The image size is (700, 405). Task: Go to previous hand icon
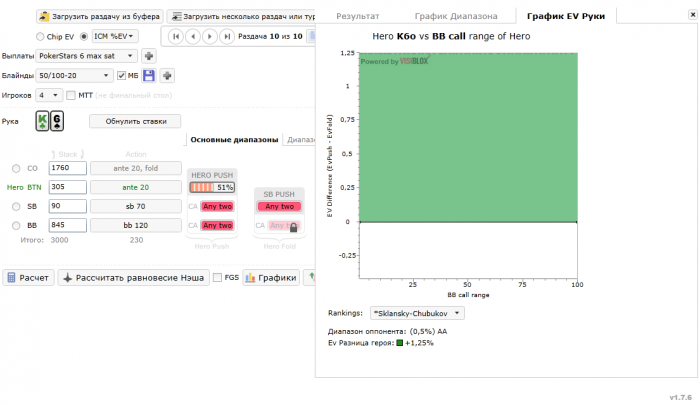pyautogui.click(x=193, y=37)
